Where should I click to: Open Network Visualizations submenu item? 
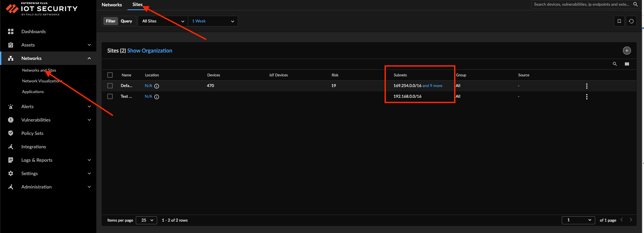(42, 81)
